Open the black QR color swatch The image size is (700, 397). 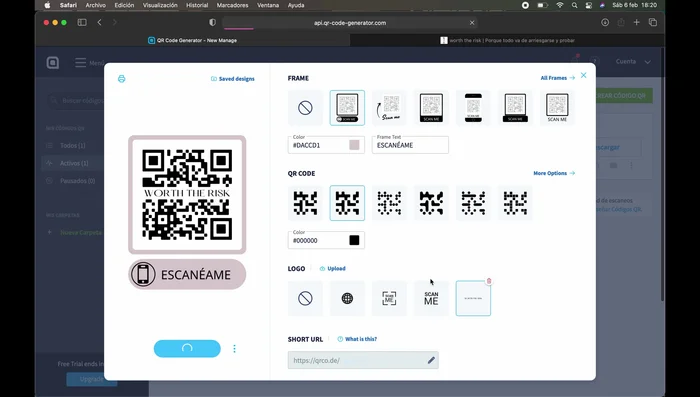(354, 240)
